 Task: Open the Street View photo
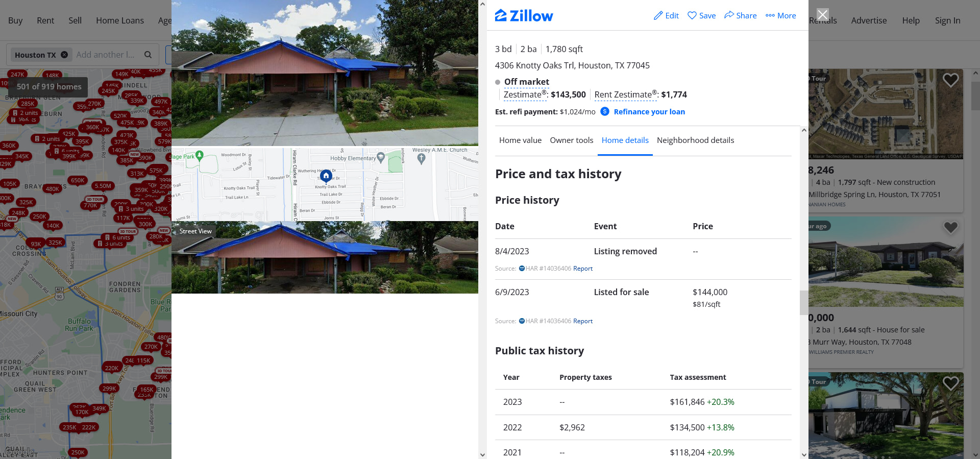[325, 257]
